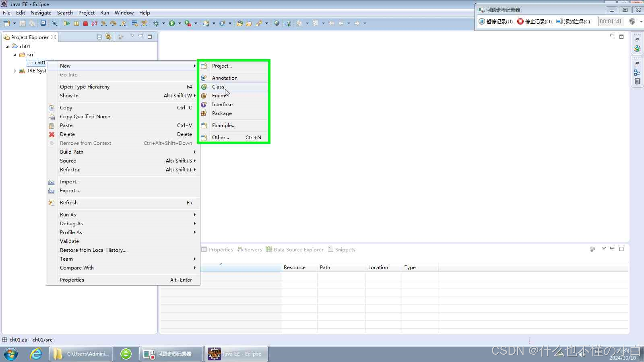Click the Disconnect toolbar icon
This screenshot has width=644, height=362.
pos(95,23)
